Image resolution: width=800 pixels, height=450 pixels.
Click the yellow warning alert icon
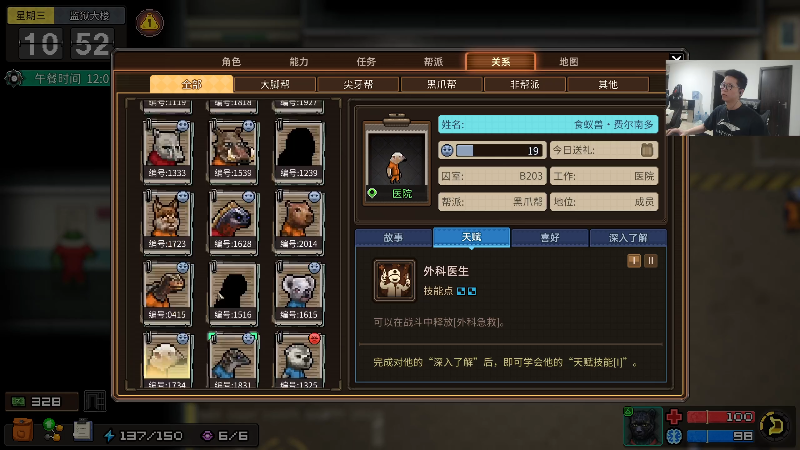point(149,22)
